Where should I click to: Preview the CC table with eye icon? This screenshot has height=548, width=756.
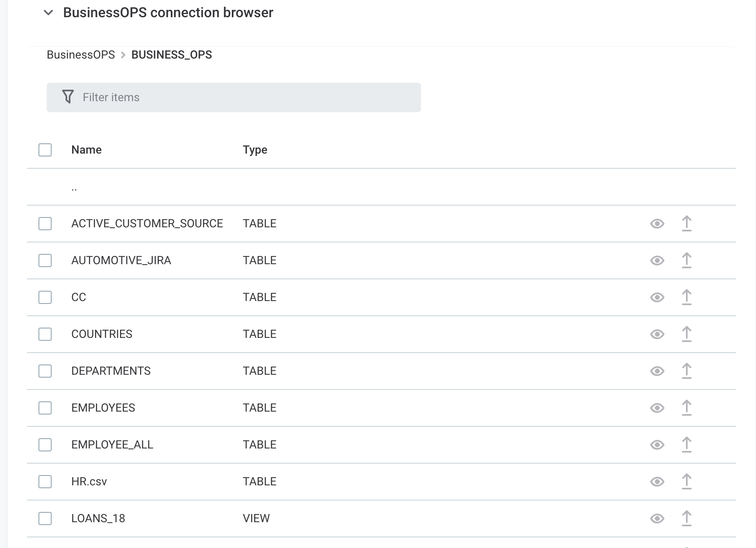point(657,297)
